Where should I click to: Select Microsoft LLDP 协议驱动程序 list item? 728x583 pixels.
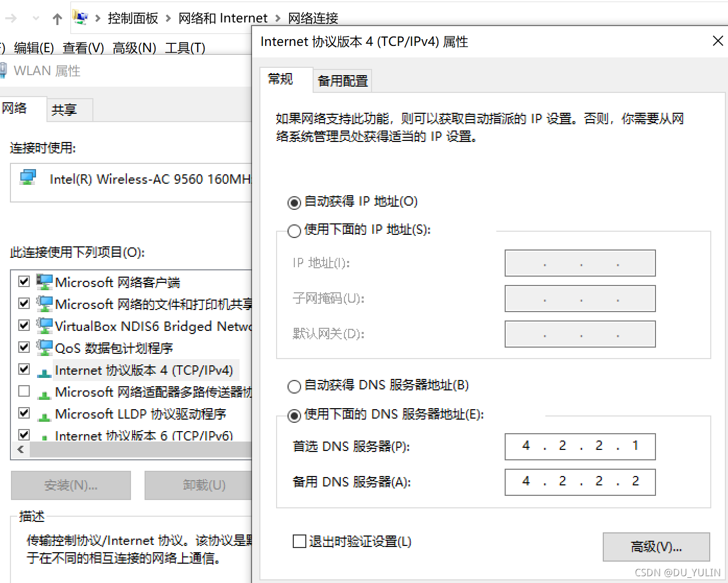140,414
